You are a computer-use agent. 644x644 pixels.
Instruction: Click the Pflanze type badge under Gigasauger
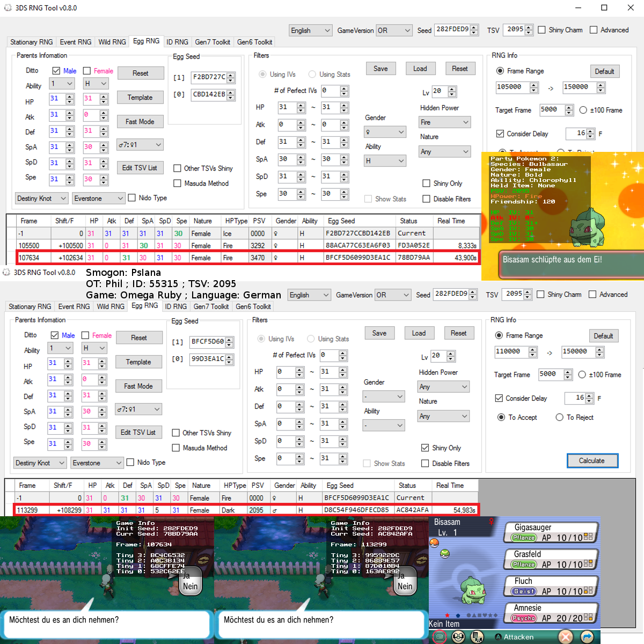pos(524,538)
